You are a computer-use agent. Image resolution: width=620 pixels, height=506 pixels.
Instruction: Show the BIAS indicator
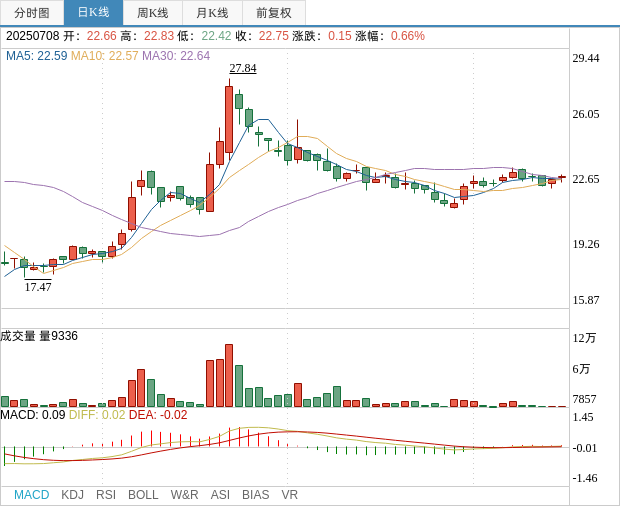point(255,495)
